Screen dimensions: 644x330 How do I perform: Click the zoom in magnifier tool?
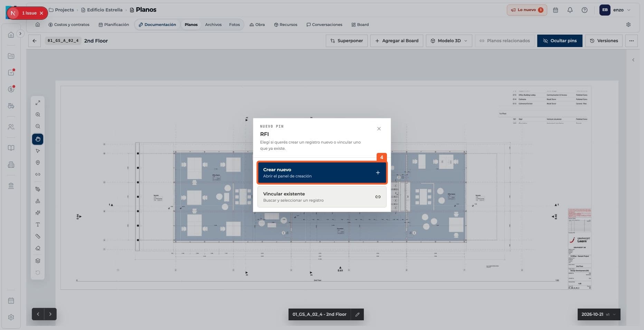point(38,114)
